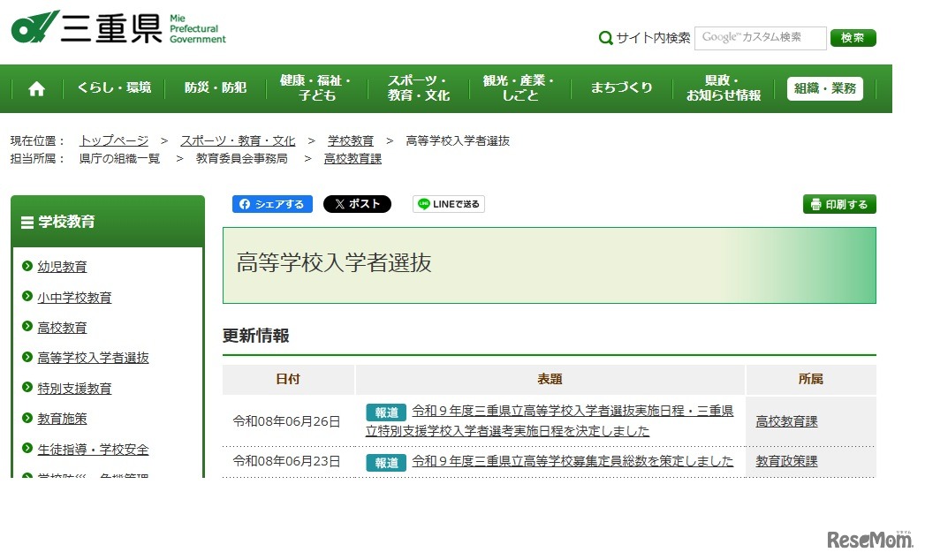Open the 幼児教育 sidebar link
Image resolution: width=925 pixels, height=560 pixels.
click(x=62, y=267)
